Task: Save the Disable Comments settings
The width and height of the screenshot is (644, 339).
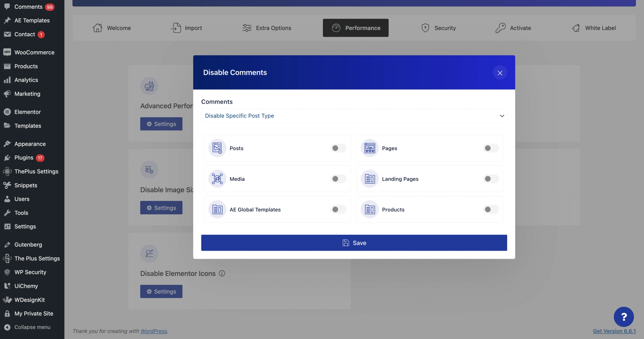Action: [354, 243]
